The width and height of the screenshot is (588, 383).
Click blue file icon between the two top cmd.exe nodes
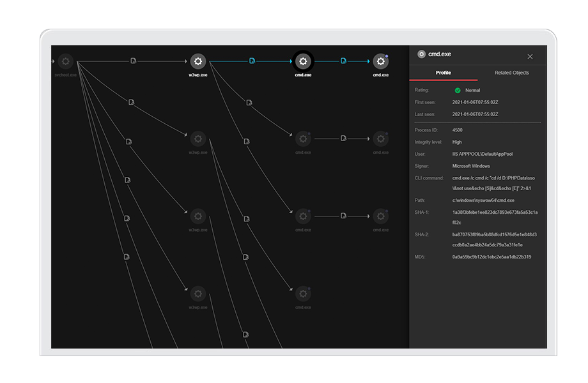click(x=343, y=61)
